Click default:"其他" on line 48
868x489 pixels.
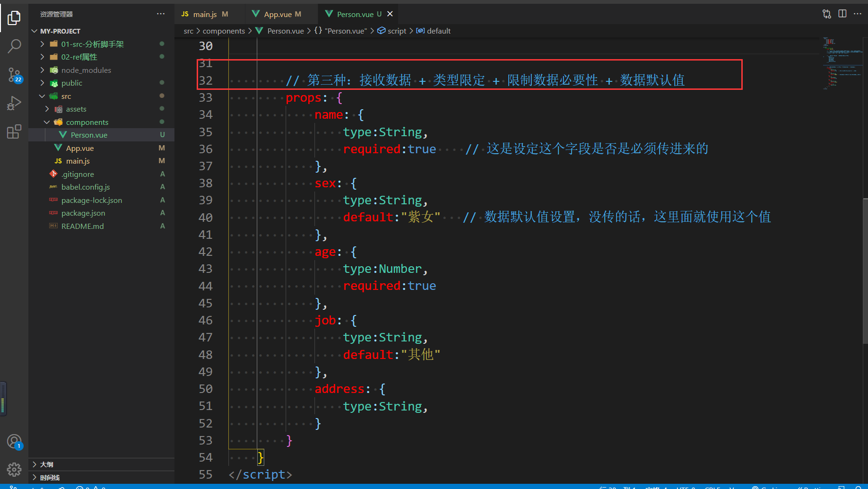tap(392, 354)
